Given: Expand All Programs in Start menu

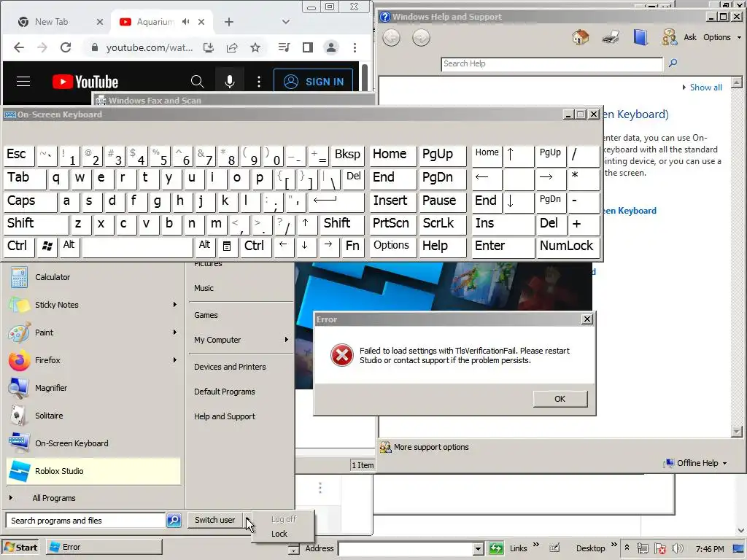Looking at the screenshot, I should (x=54, y=498).
